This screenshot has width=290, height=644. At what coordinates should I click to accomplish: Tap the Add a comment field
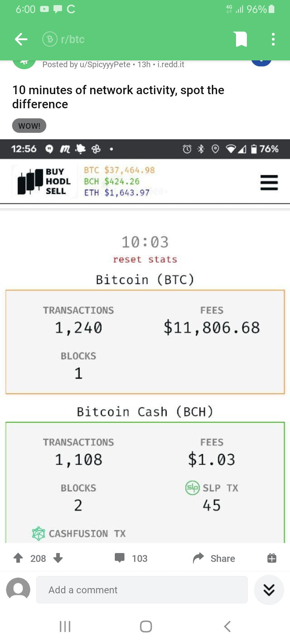tap(142, 590)
